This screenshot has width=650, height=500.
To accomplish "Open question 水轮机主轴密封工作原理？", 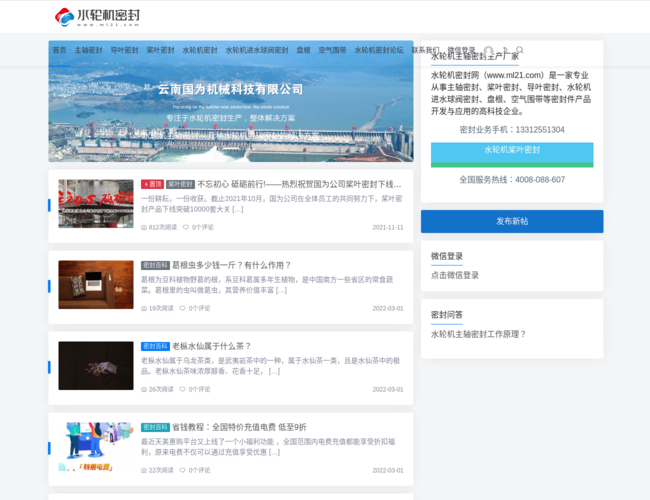I will pyautogui.click(x=478, y=334).
